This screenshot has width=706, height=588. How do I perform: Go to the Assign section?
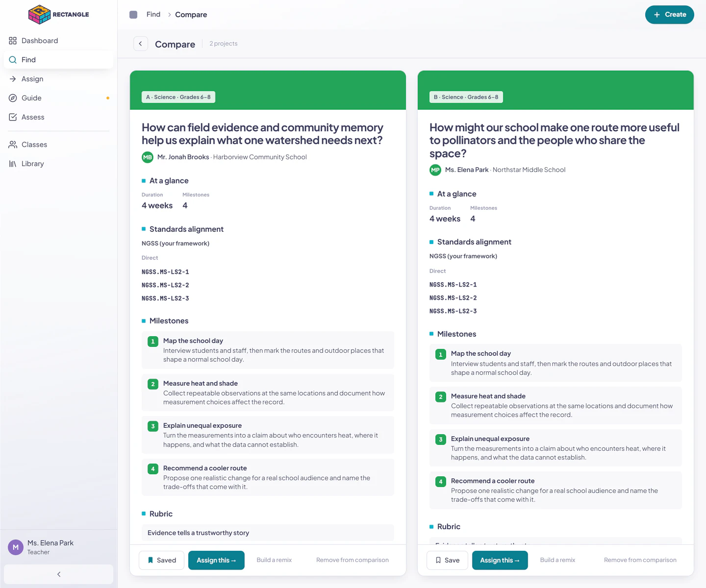[x=58, y=79]
